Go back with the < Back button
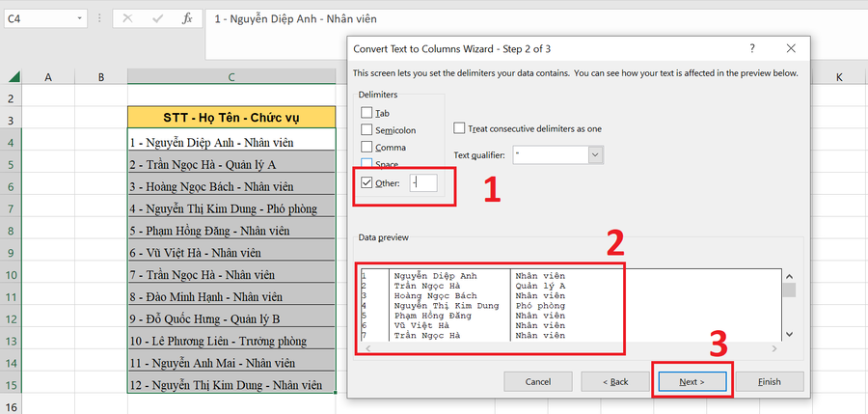The image size is (868, 414). pos(615,382)
